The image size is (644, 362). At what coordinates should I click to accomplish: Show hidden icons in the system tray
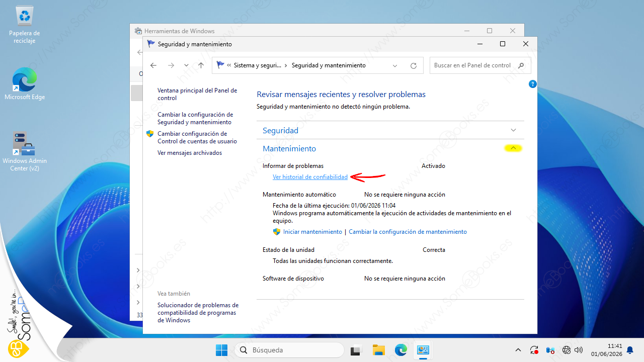(x=518, y=350)
